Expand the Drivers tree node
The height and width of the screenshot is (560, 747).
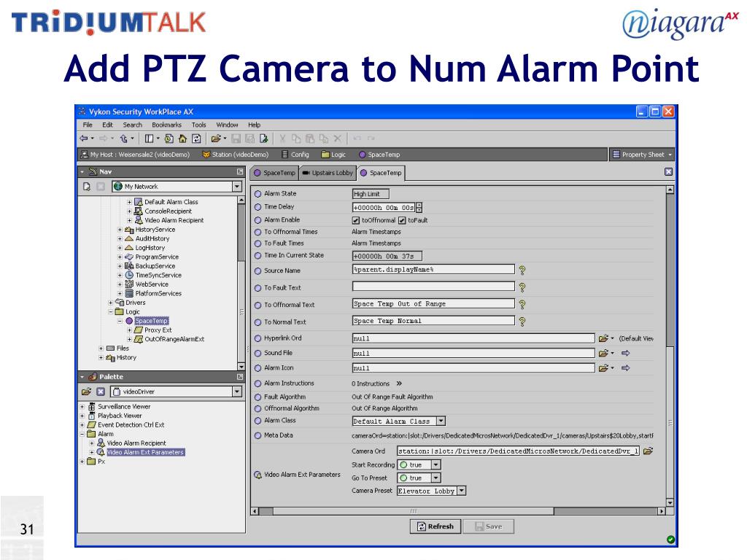point(111,303)
